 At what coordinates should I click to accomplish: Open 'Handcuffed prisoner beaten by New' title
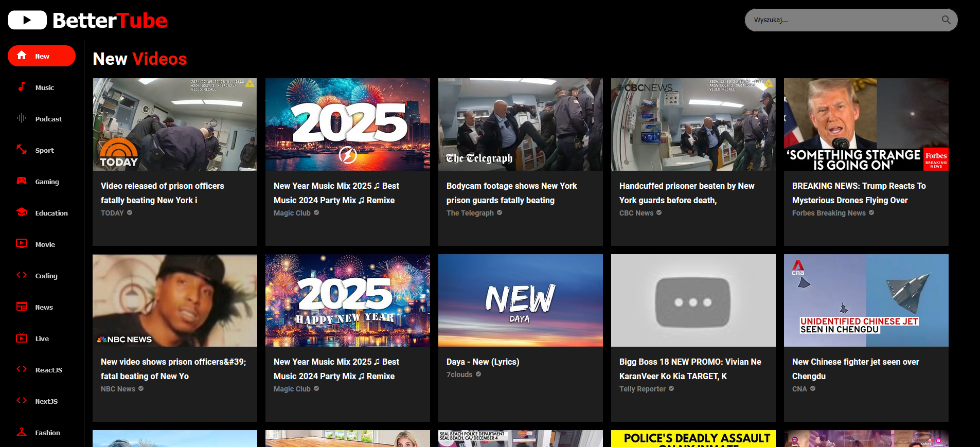687,193
